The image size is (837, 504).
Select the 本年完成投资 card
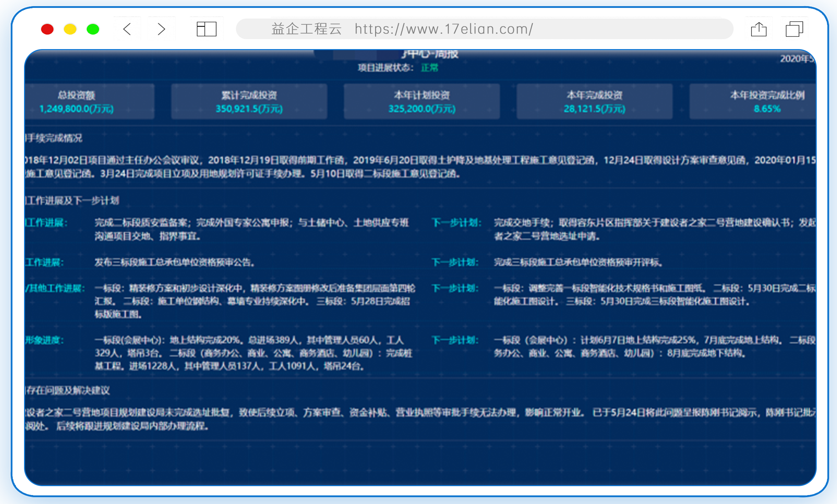pos(595,102)
